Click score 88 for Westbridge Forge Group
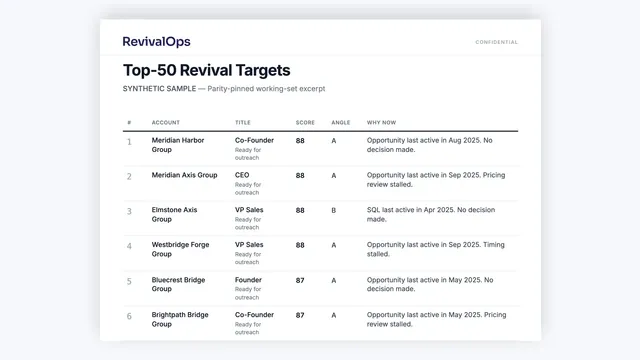640x360 pixels. (x=300, y=245)
